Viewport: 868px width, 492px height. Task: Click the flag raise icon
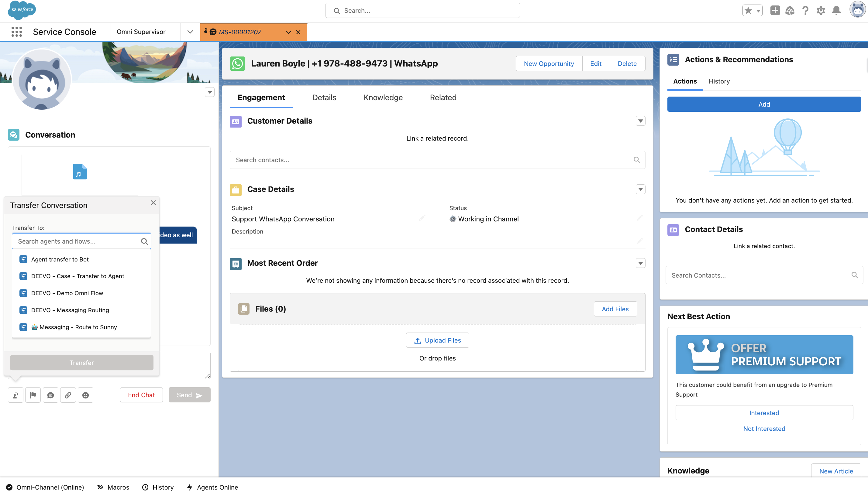(x=33, y=395)
